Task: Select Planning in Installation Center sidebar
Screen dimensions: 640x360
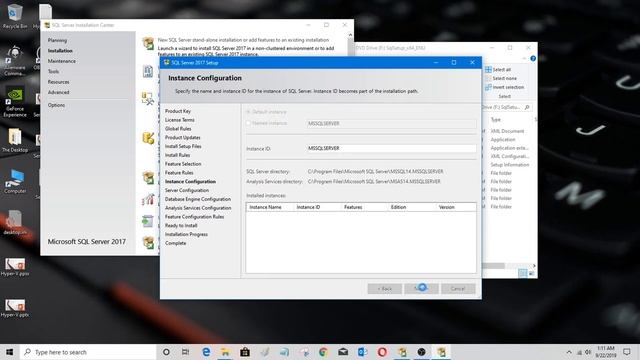Action: (x=57, y=40)
